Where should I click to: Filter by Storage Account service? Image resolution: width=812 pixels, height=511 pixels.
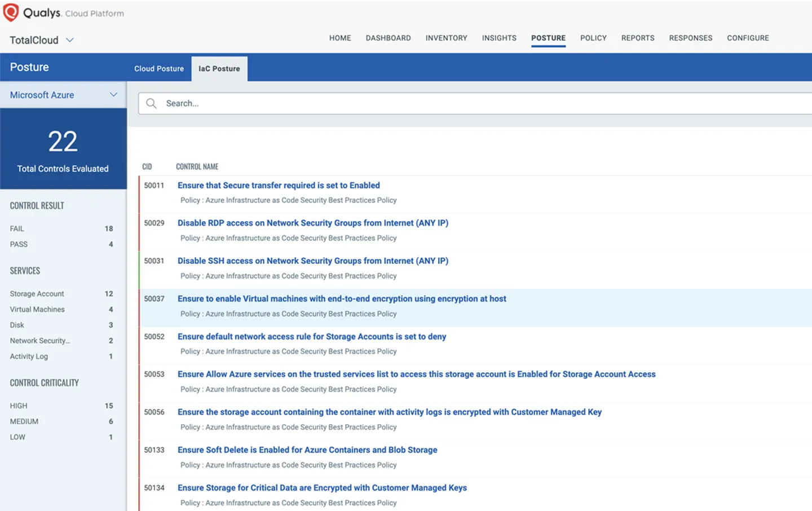(37, 294)
